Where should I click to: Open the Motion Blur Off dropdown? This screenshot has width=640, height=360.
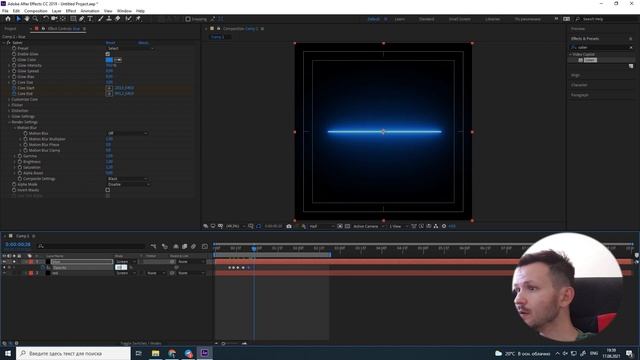coord(127,133)
